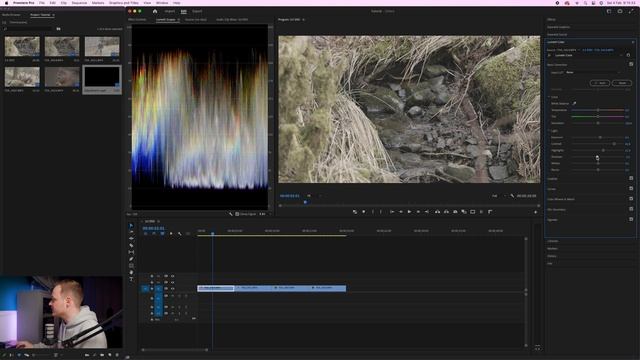Open Lumetri Scopes wrench settings
Screen dimensions: 640x360
point(231,214)
